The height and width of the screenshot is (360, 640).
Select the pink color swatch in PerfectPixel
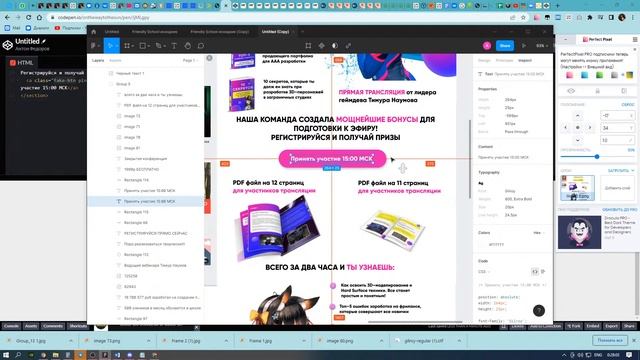569,75
